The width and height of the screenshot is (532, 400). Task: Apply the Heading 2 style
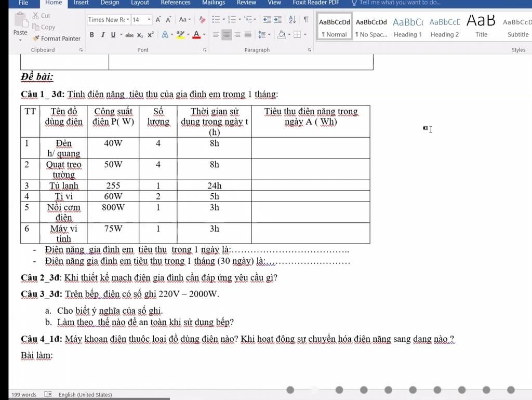445,27
